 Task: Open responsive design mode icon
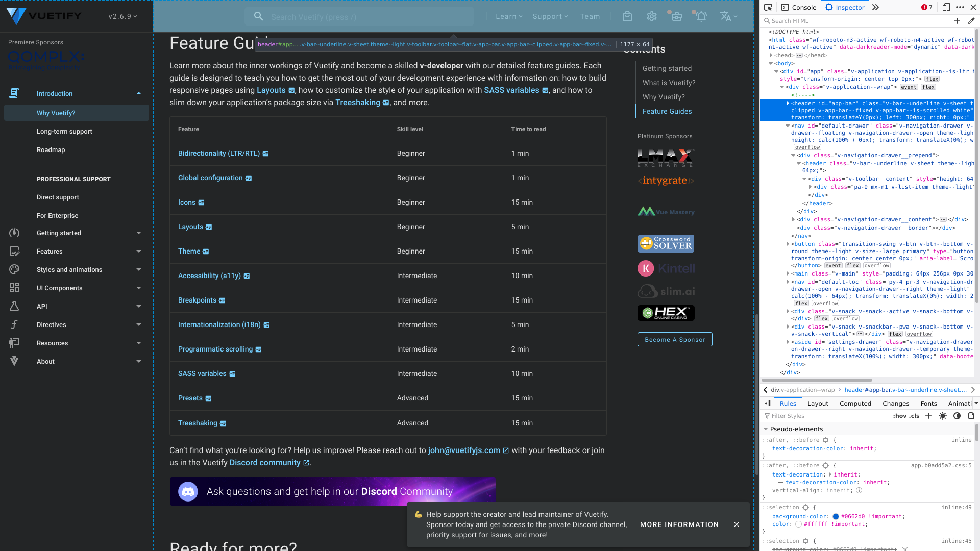946,7
